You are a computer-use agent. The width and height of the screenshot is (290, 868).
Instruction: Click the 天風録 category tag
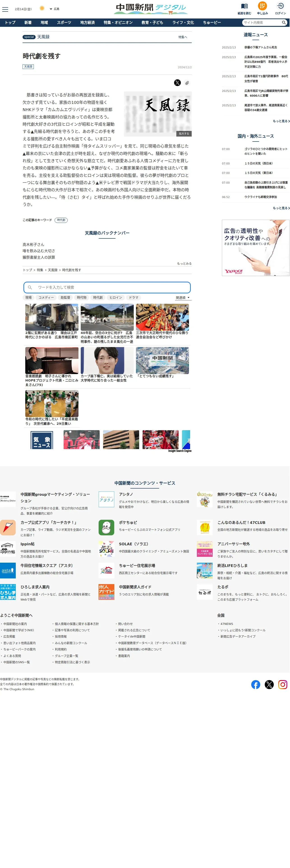coord(28,67)
